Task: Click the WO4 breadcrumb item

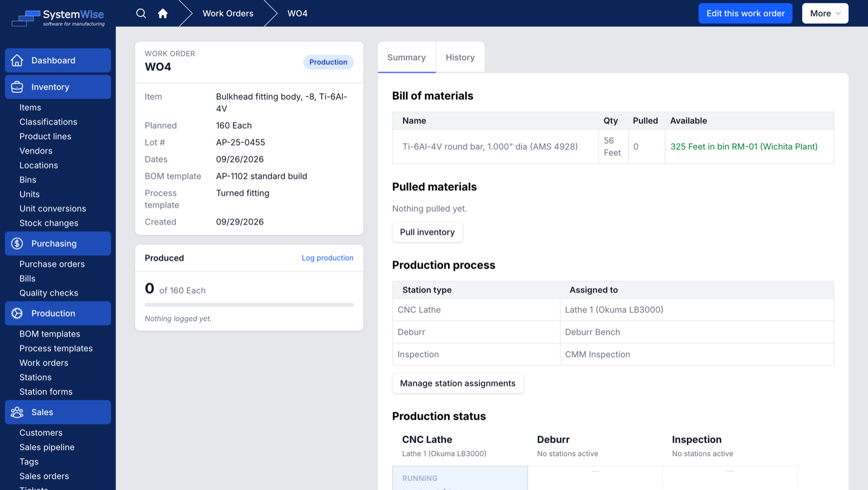Action: click(x=297, y=14)
